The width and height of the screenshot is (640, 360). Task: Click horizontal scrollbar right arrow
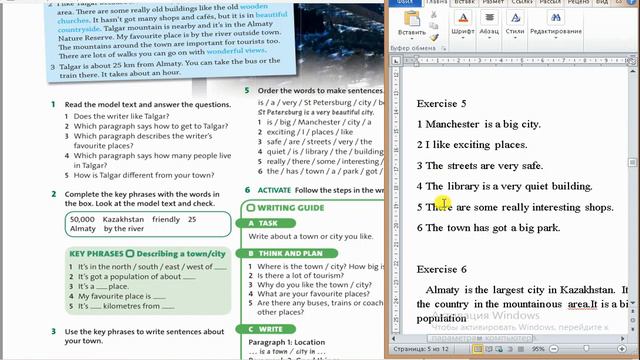click(623, 338)
